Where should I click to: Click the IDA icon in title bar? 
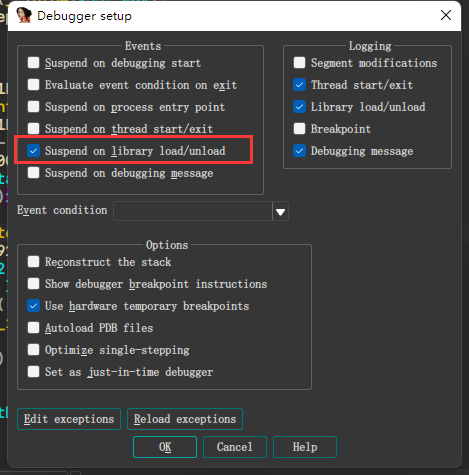coord(24,15)
